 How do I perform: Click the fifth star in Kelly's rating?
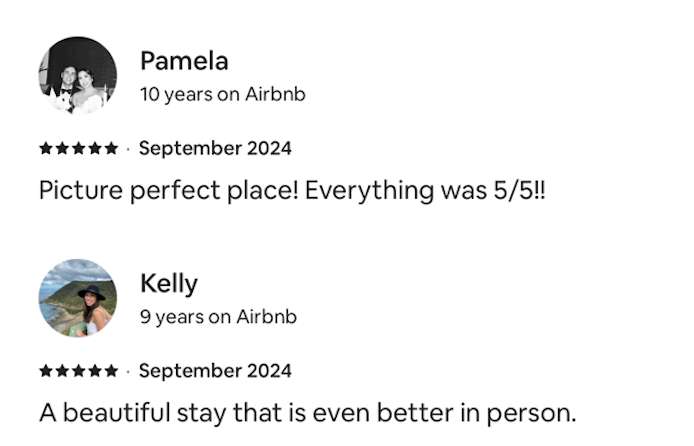[x=110, y=371]
